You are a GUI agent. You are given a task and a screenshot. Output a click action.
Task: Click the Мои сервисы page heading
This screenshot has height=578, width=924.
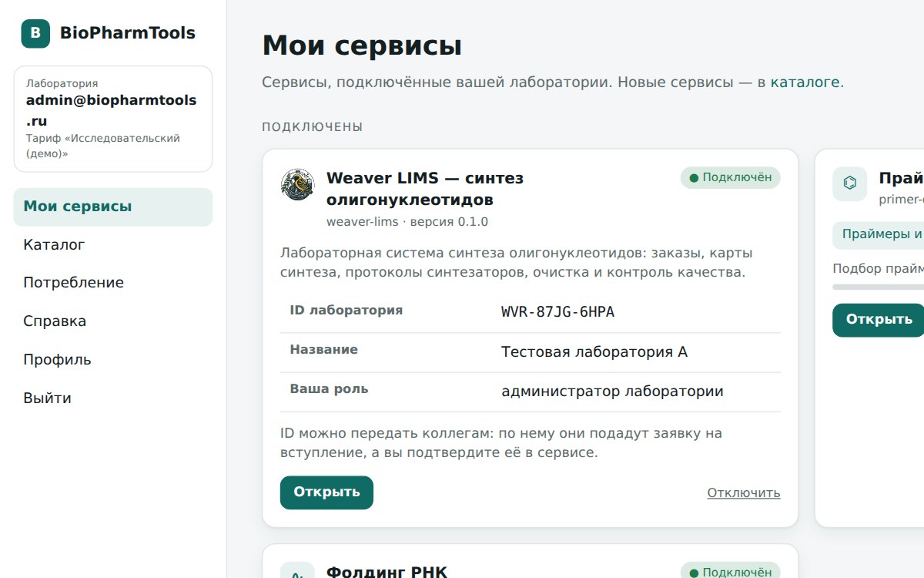362,45
